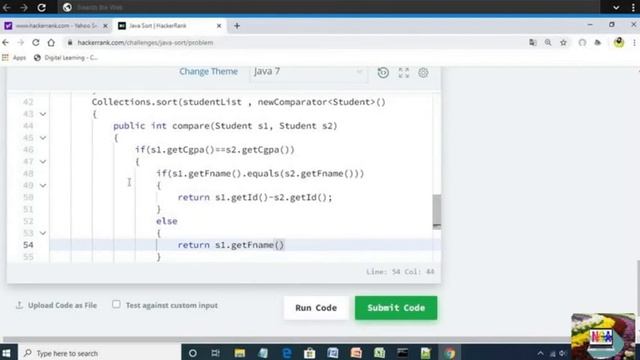Viewport: 640px width, 360px height.
Task: Click the public int compare line
Action: [225, 126]
